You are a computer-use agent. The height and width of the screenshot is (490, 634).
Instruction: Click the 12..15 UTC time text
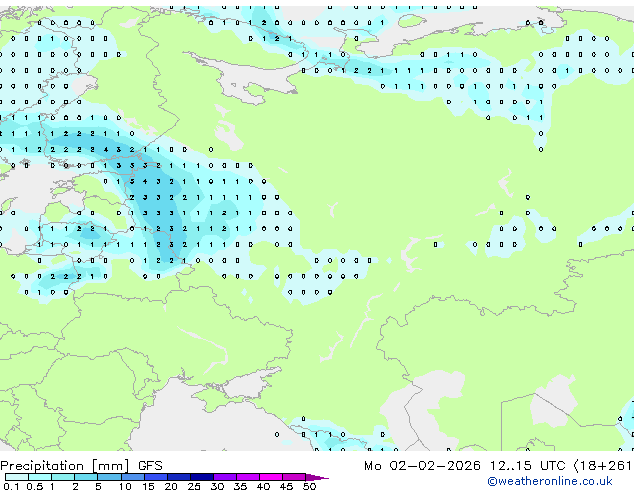click(x=527, y=466)
